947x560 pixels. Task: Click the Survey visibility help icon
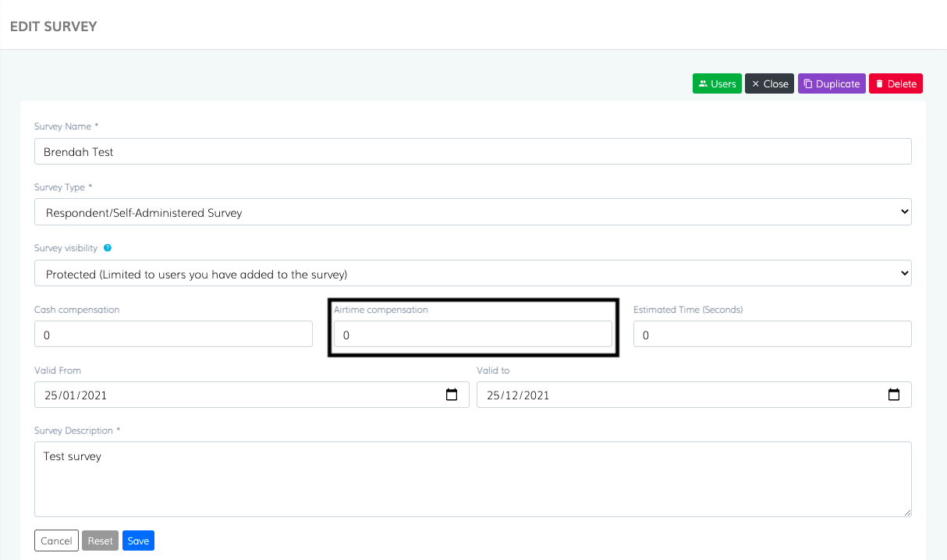[x=108, y=248]
